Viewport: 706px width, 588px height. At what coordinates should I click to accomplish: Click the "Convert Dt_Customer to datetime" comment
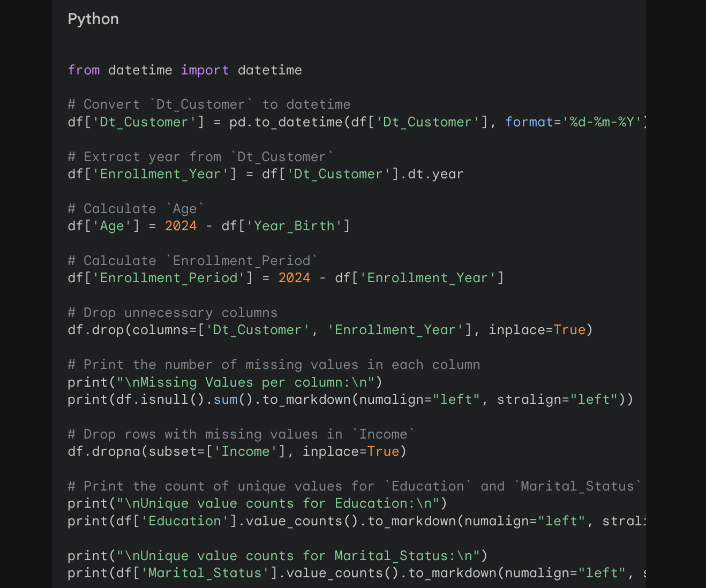coord(209,104)
